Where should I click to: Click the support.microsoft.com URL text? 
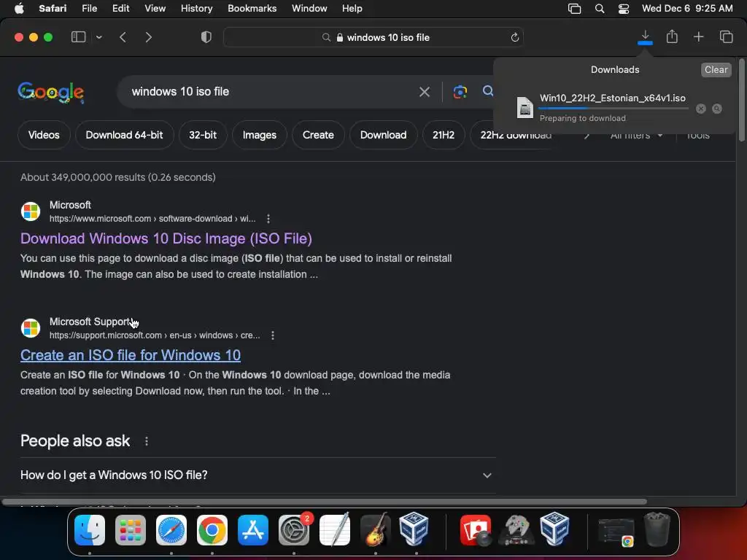(155, 335)
